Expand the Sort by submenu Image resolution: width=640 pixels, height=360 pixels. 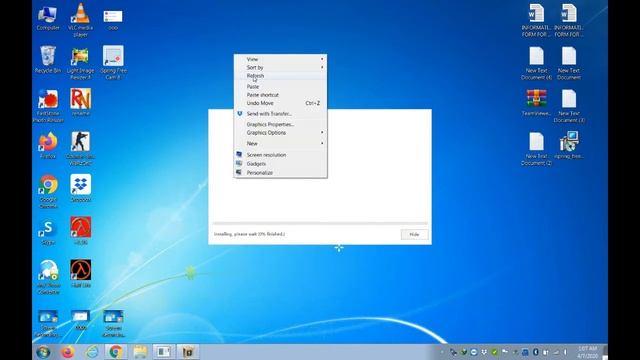click(x=280, y=67)
